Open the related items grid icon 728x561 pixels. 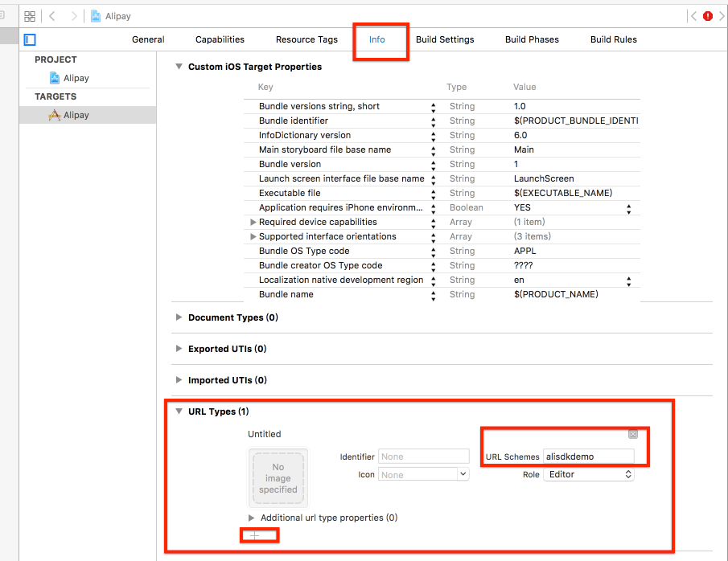point(30,16)
